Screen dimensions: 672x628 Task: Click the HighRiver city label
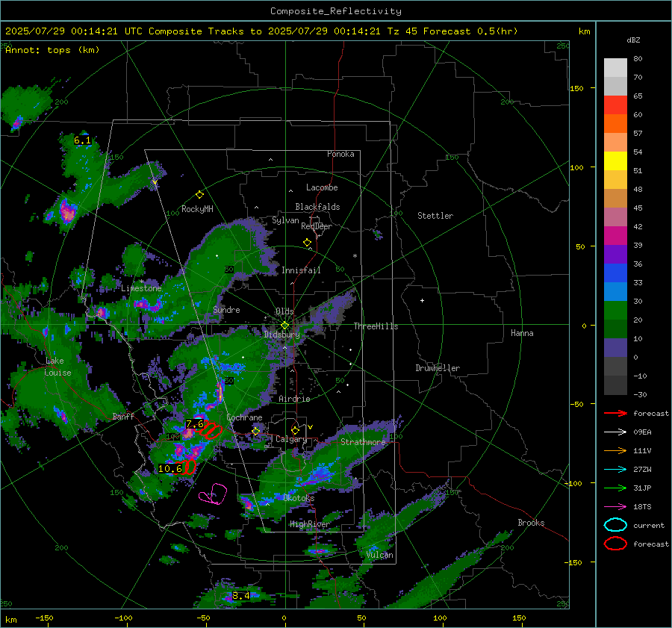(x=309, y=524)
